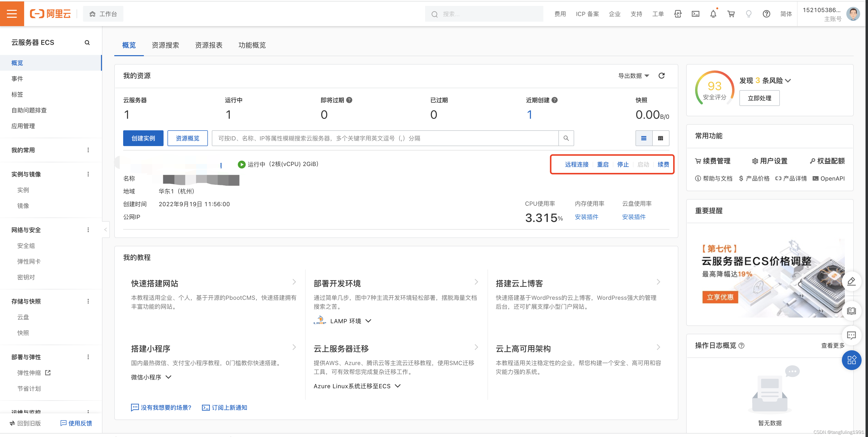The width and height of the screenshot is (868, 437).
Task: Open the floating documentation book icon
Action: [851, 311]
